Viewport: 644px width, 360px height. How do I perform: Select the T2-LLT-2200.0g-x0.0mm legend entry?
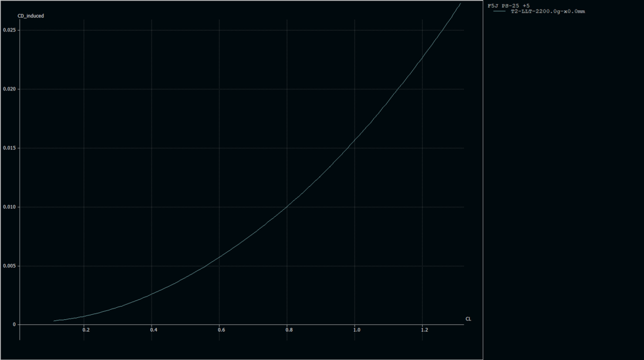click(547, 11)
